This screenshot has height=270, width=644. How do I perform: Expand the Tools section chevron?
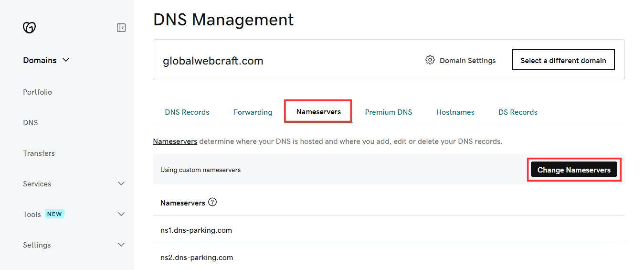pos(121,214)
